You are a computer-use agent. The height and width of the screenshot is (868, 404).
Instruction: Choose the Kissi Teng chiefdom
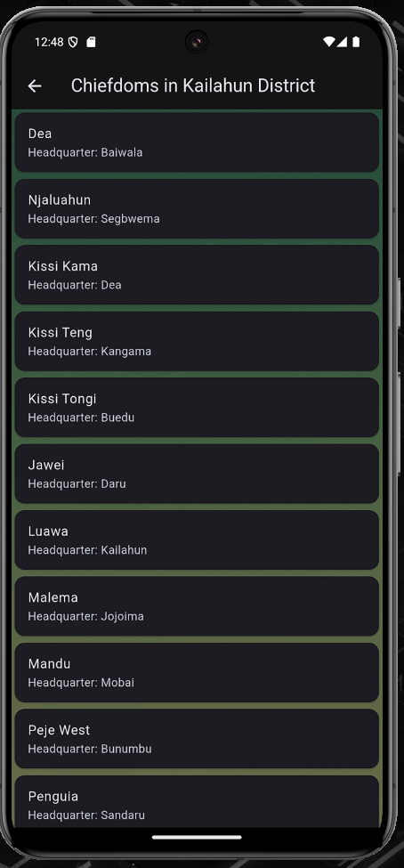point(197,341)
